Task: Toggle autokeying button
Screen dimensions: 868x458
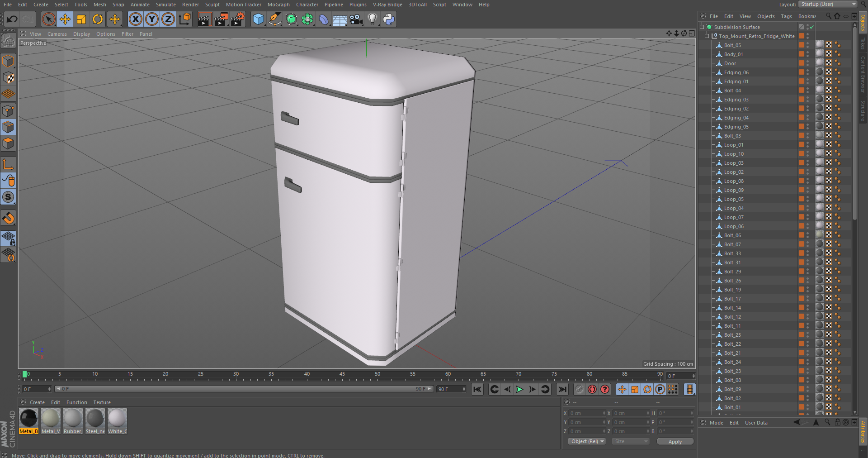Action: tap(592, 389)
